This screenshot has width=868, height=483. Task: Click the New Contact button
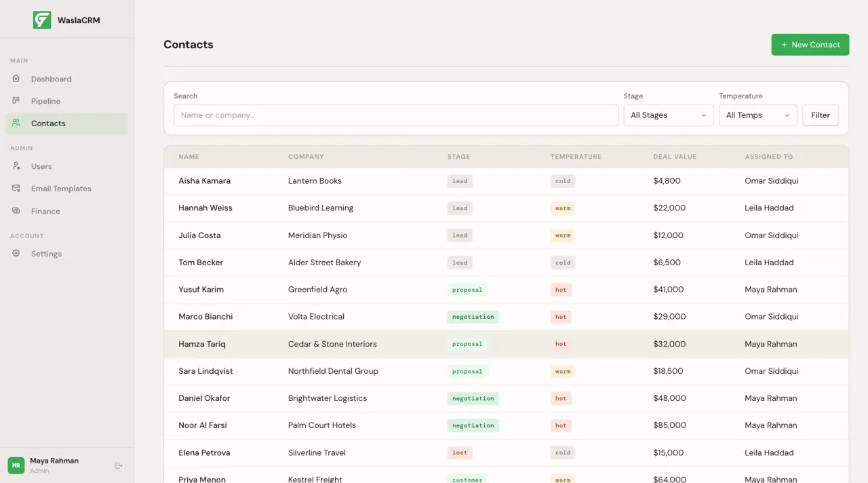(x=810, y=45)
